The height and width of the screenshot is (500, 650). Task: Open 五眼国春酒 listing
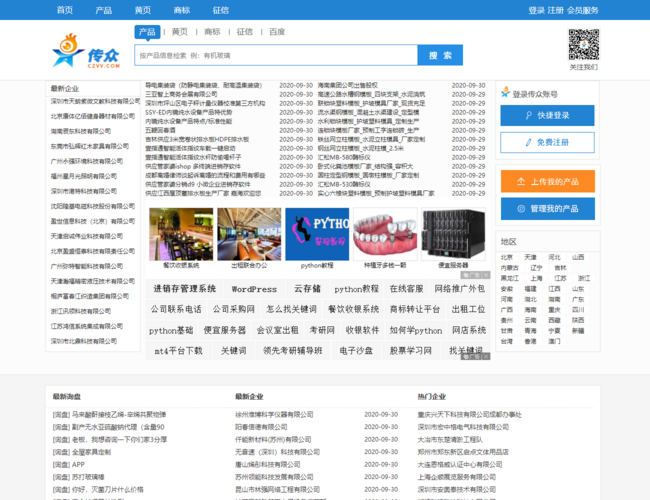[x=160, y=130]
